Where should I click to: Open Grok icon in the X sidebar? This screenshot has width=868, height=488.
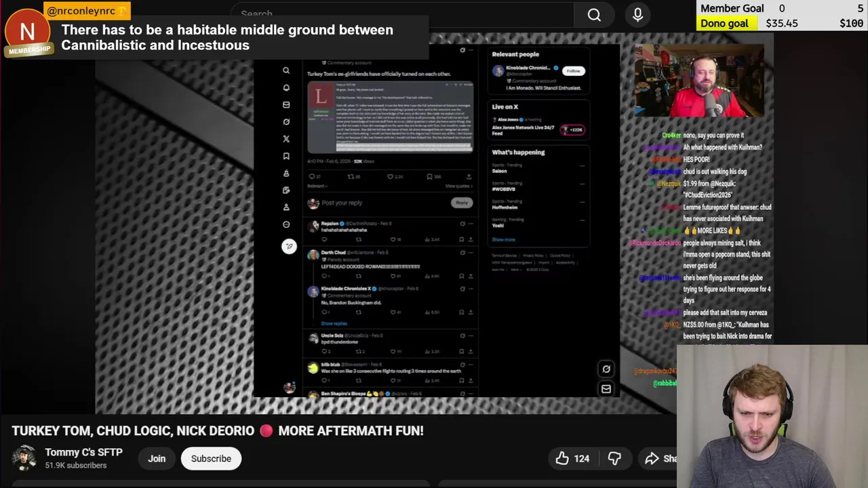(x=286, y=122)
